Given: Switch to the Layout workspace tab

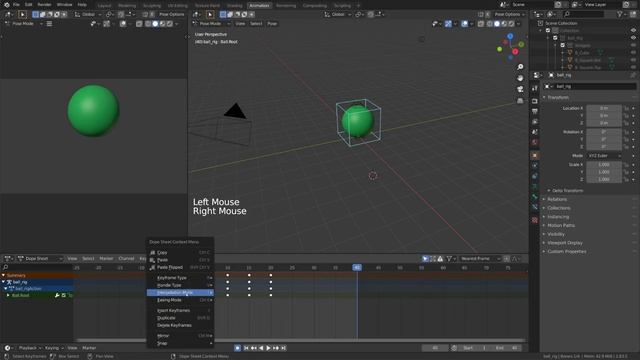Looking at the screenshot, I should pos(104,6).
